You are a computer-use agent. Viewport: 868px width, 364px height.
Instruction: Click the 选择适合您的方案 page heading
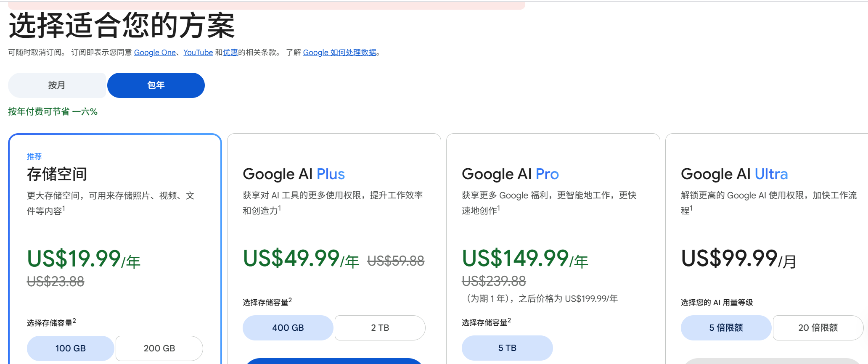point(122,26)
